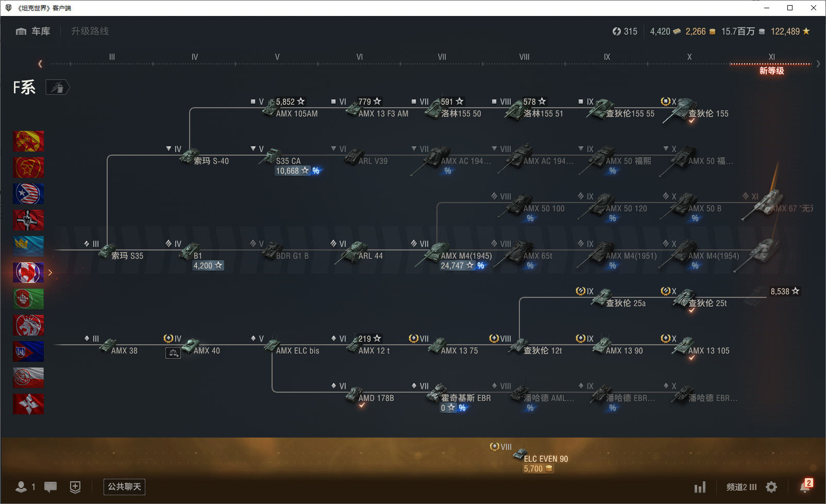Select the Sweden crown flag
826x504 pixels.
(x=28, y=246)
